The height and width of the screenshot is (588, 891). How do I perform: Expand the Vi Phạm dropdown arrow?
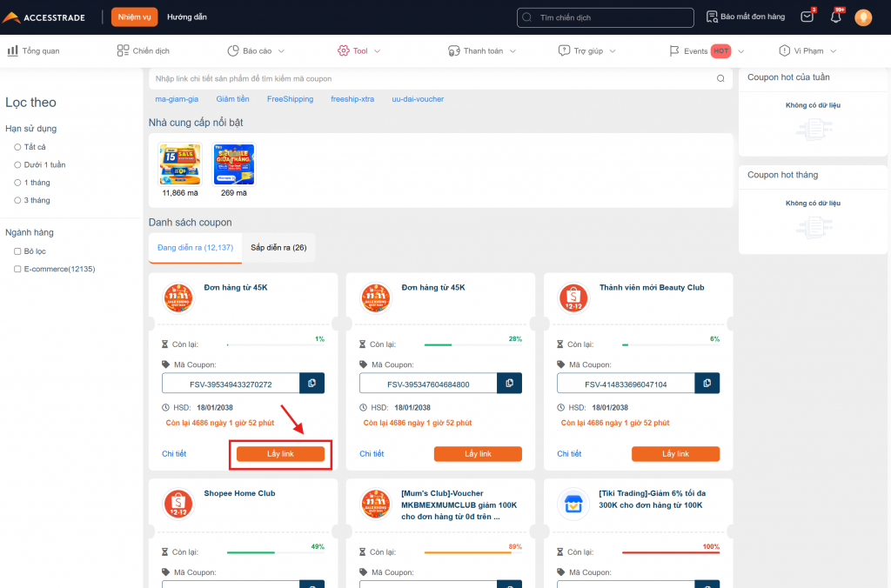pos(833,51)
